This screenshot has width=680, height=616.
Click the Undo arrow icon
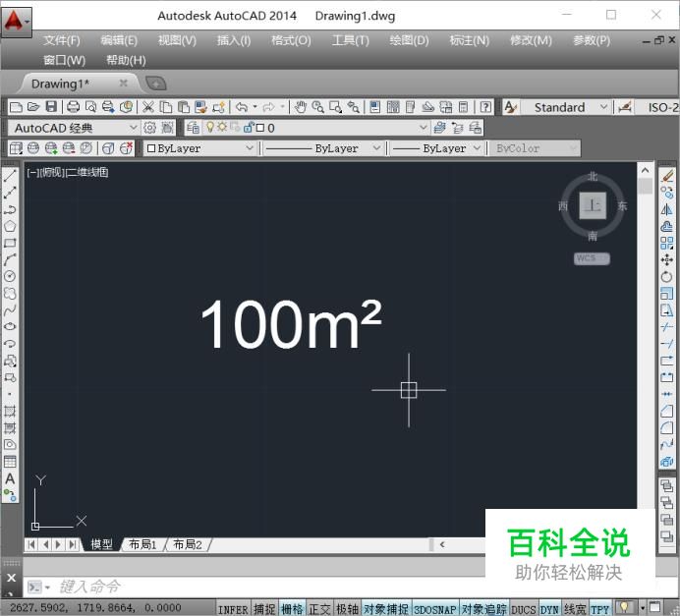(242, 107)
